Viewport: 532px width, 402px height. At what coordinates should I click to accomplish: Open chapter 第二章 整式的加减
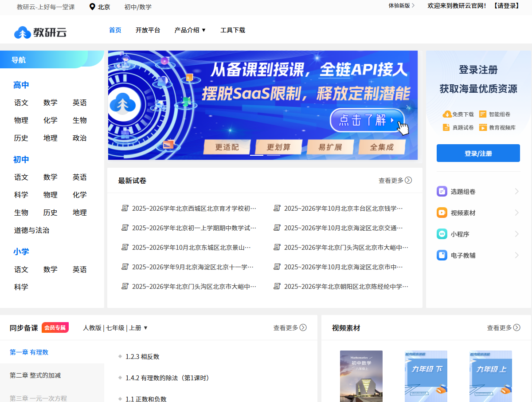tap(35, 375)
